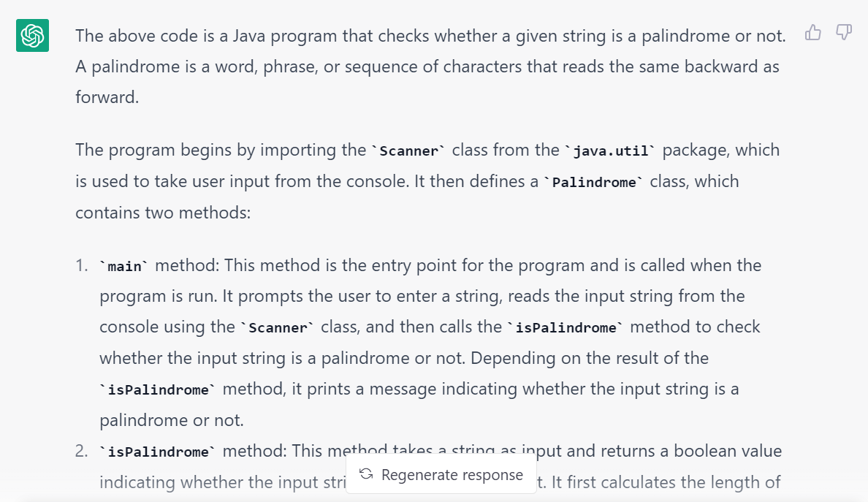Click the ChatGPT logo avatar
This screenshot has height=502, width=868.
31,35
